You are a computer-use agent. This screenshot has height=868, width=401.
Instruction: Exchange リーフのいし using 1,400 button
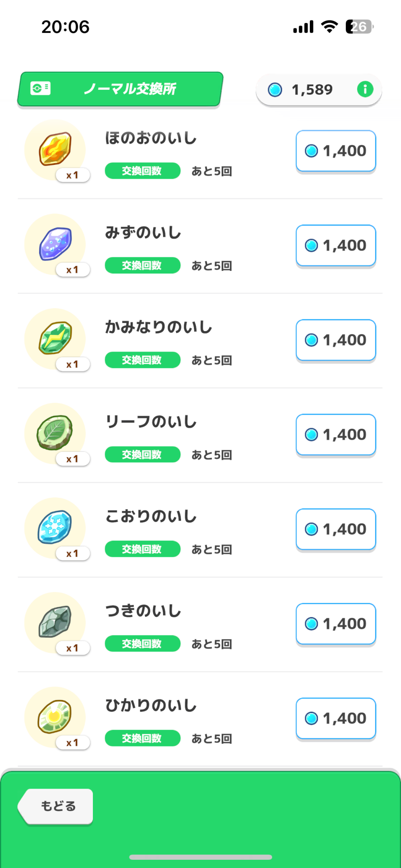[335, 435]
